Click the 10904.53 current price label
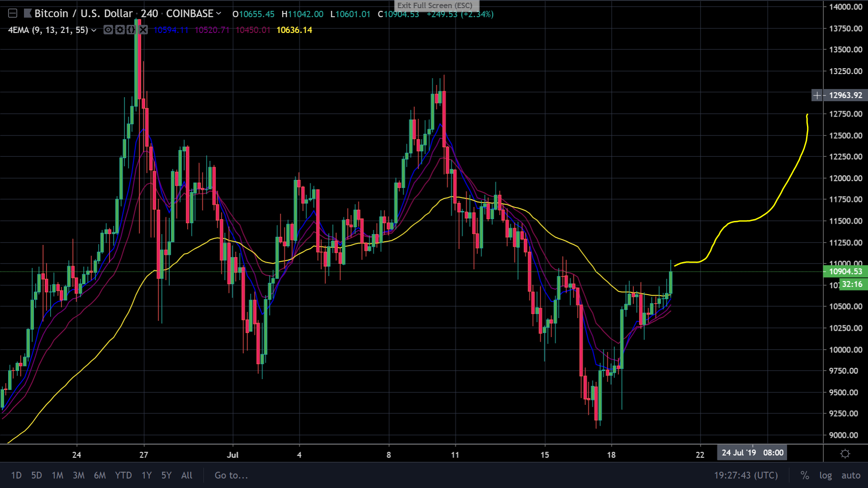The height and width of the screenshot is (488, 868). pyautogui.click(x=845, y=272)
